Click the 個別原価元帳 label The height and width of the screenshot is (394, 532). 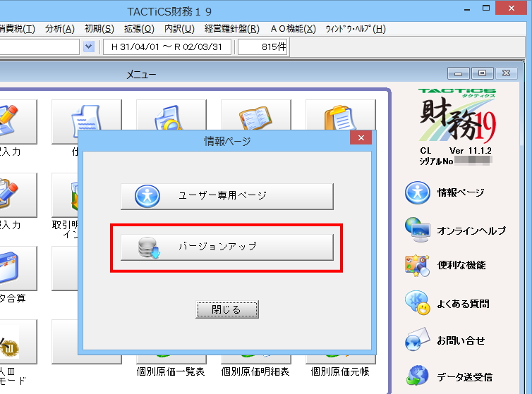[340, 371]
